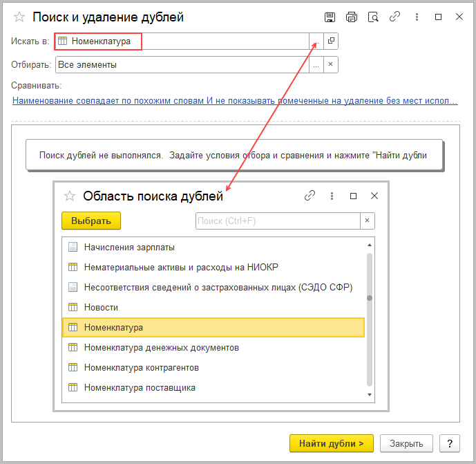Click the Выбрать button

pyautogui.click(x=91, y=221)
